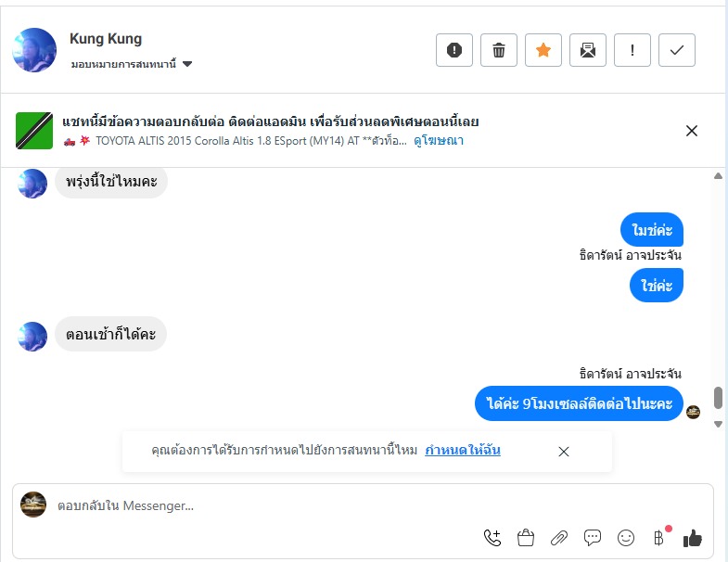Focus the 'ตอบกลับใน Messenger' reply field

pos(278,506)
